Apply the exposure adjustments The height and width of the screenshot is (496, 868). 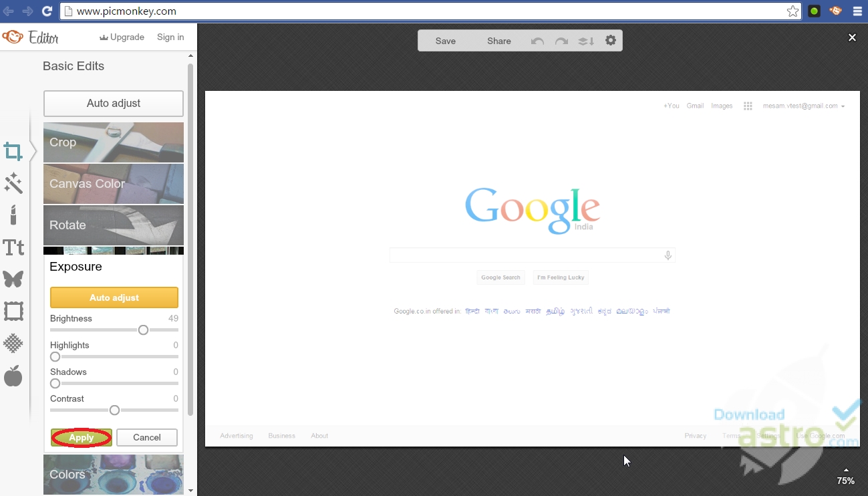pyautogui.click(x=80, y=437)
